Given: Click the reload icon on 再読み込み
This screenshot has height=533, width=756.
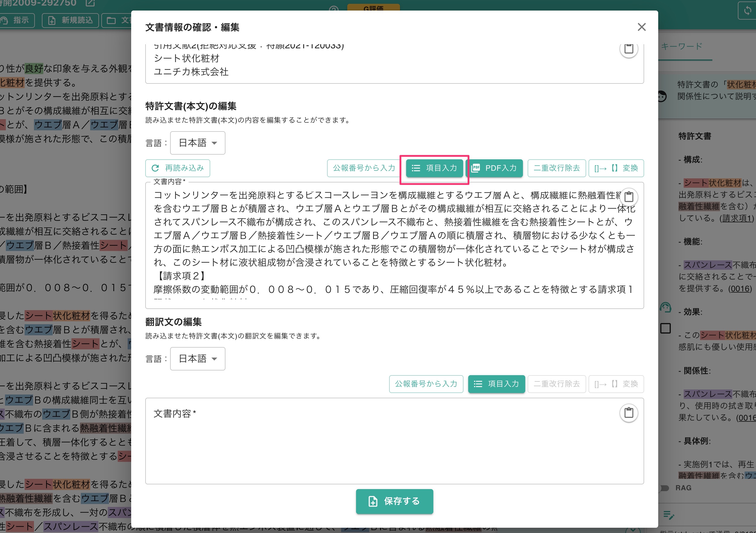Looking at the screenshot, I should coord(155,168).
